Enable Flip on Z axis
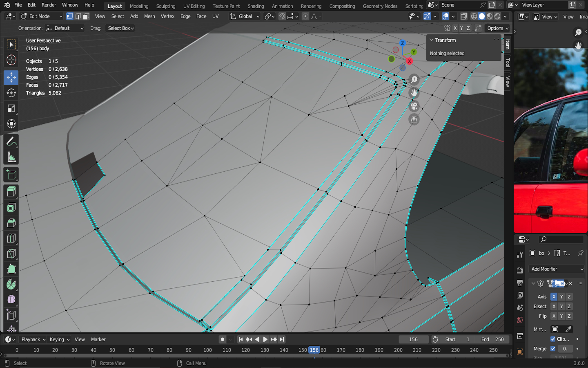This screenshot has height=368, width=588. click(569, 316)
